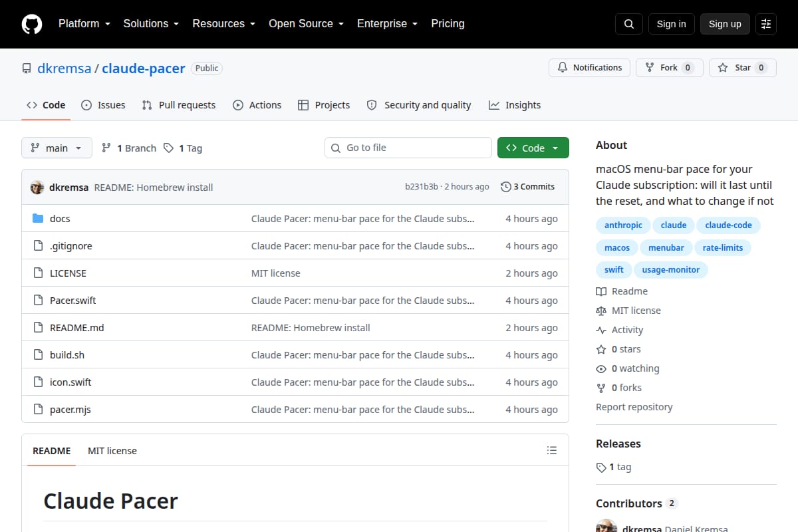
Task: Click the Go to file search field
Action: coord(408,148)
